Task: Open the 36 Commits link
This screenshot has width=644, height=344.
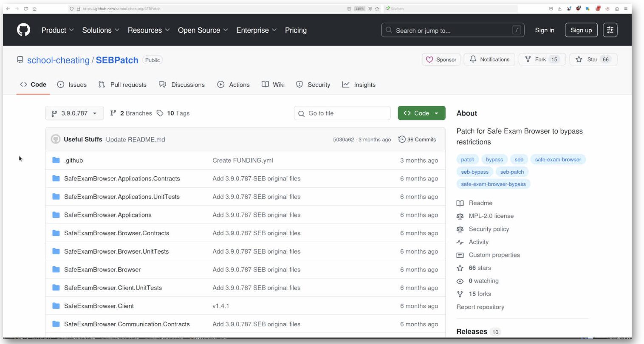Action: point(417,139)
